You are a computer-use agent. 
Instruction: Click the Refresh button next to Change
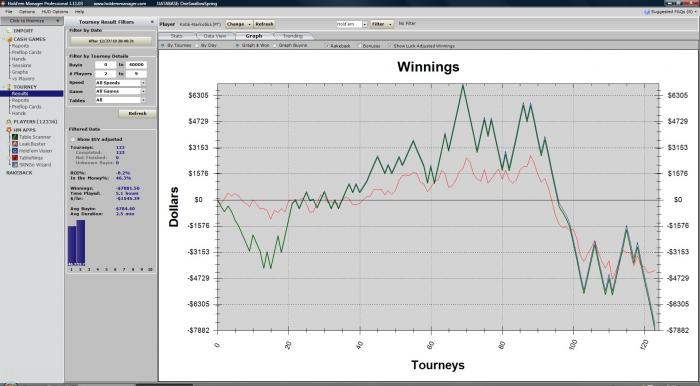[x=264, y=24]
